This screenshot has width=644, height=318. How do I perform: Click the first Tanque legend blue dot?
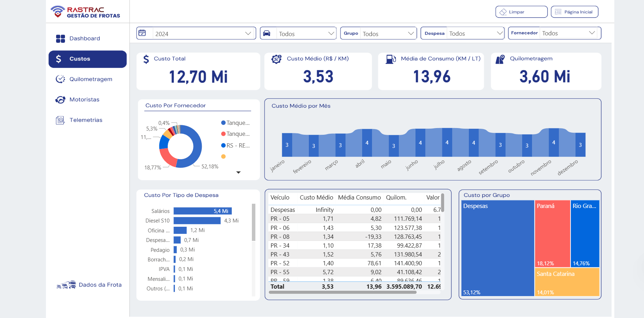(x=223, y=123)
